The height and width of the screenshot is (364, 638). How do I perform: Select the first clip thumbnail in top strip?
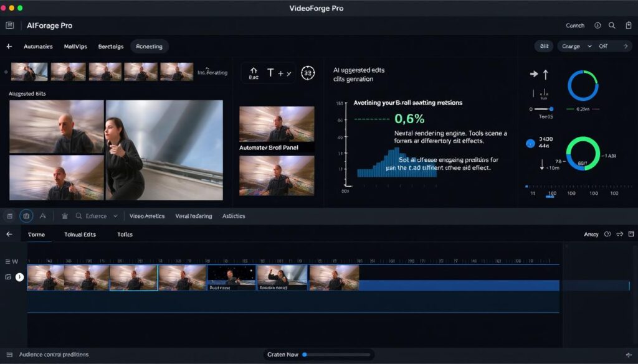pyautogui.click(x=29, y=72)
